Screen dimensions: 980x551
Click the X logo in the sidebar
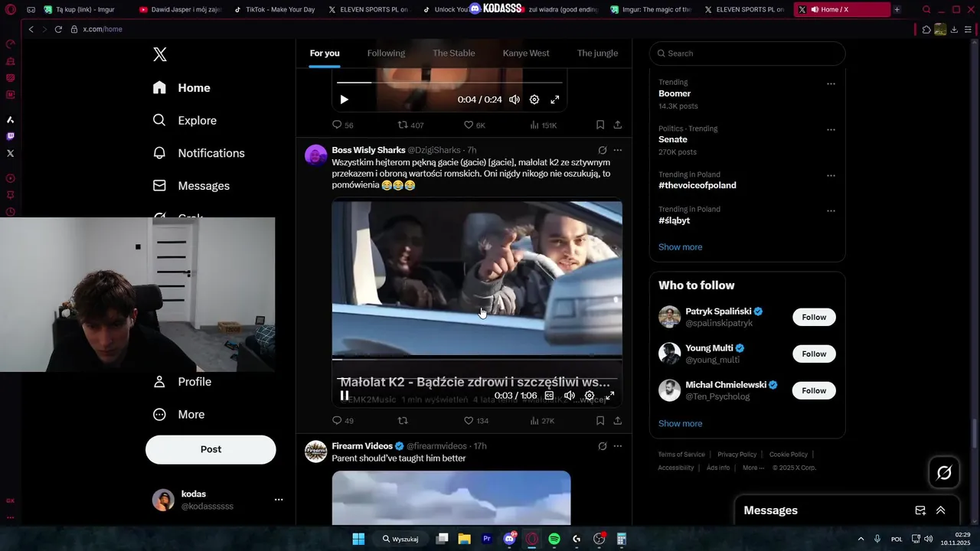click(159, 54)
